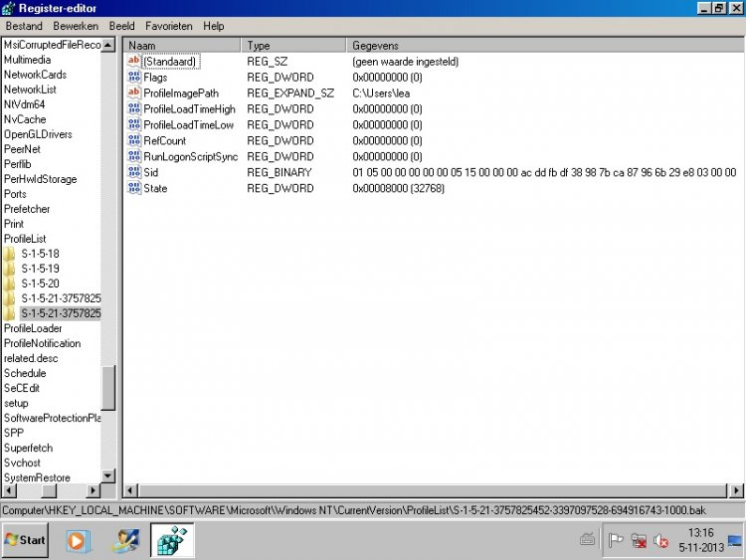The height and width of the screenshot is (560, 746).
Task: Click the ProfileLoadTimeHigh value icon
Action: (x=134, y=108)
